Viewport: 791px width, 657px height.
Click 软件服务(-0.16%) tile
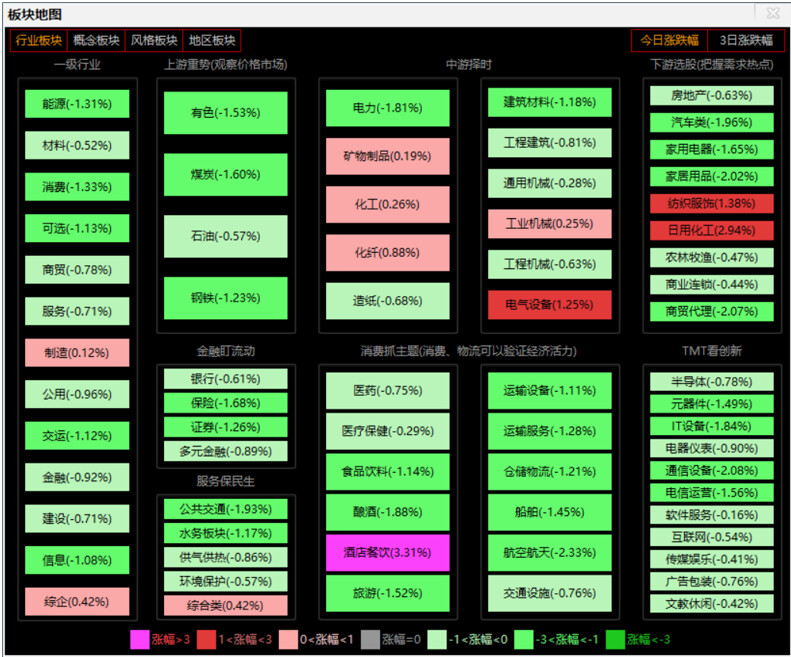pos(712,515)
